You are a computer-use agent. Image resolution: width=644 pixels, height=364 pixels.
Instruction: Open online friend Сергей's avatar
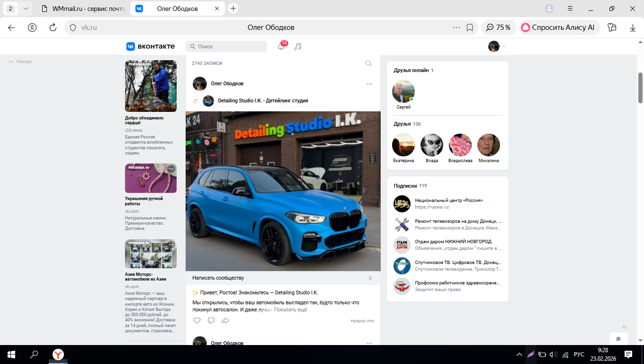pos(403,91)
